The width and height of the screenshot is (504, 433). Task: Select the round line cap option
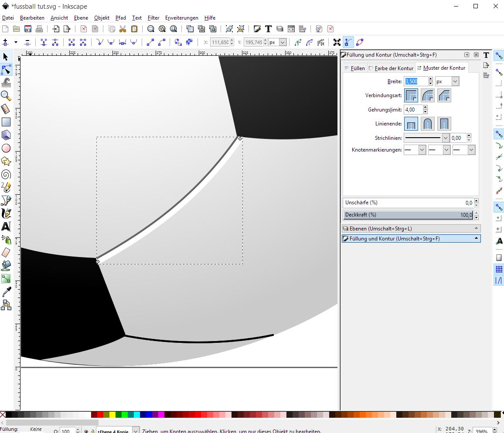(428, 124)
